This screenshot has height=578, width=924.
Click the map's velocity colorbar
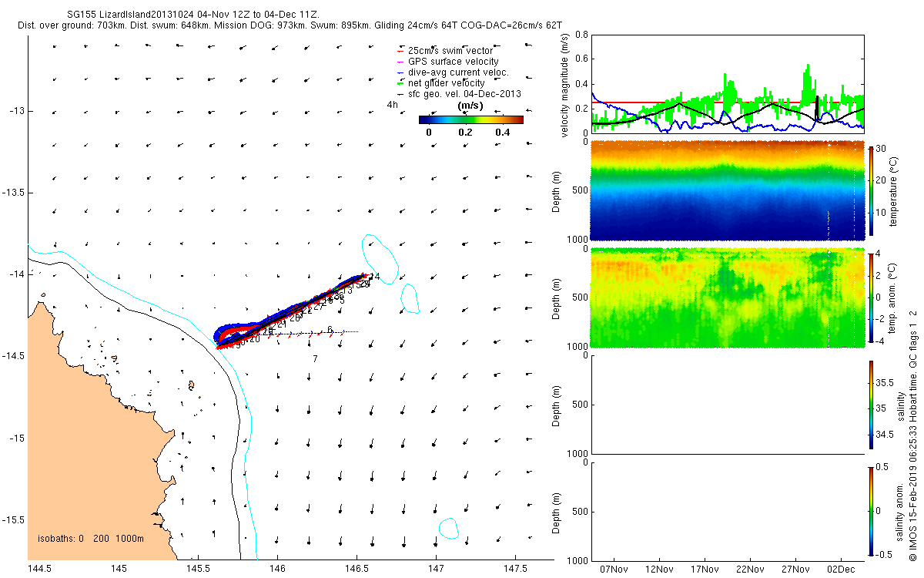click(471, 119)
